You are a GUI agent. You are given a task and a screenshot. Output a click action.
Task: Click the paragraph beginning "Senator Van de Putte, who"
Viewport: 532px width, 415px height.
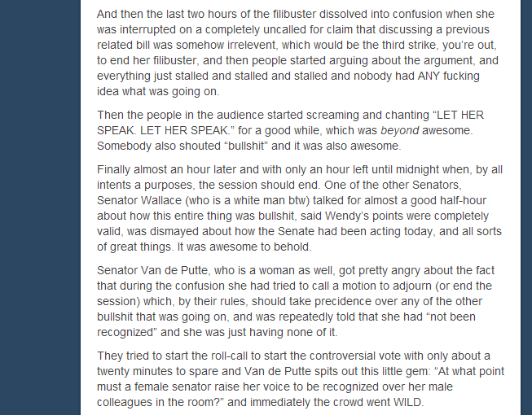click(x=296, y=302)
